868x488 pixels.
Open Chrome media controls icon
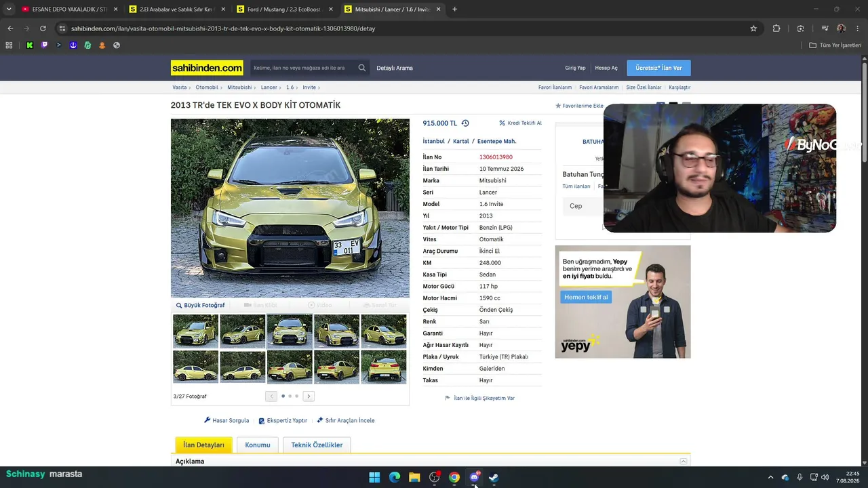pos(825,28)
